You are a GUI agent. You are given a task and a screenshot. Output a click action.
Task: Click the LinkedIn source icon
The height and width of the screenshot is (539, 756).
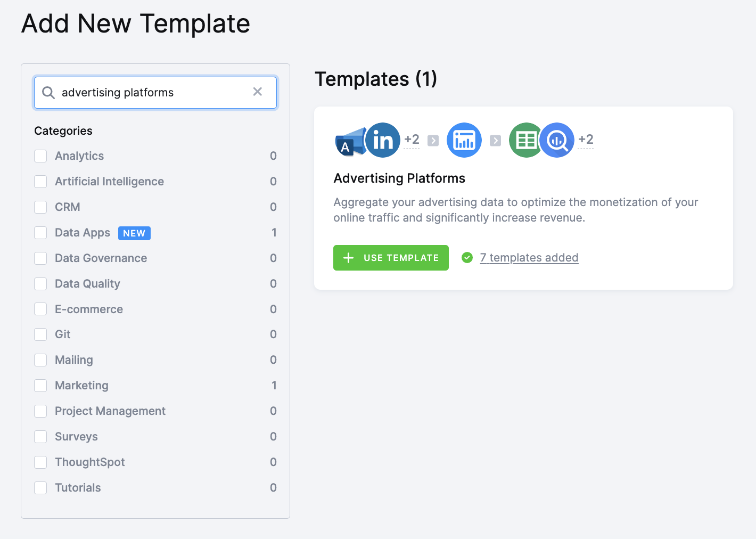(x=383, y=140)
